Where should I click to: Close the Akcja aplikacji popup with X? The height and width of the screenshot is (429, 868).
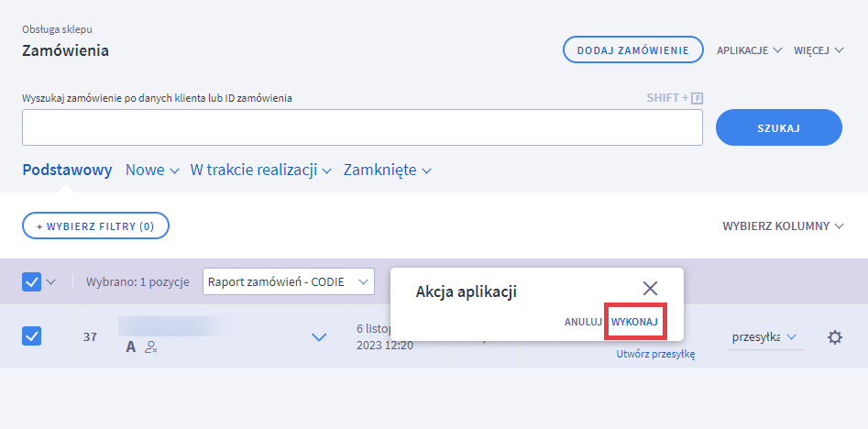point(650,288)
